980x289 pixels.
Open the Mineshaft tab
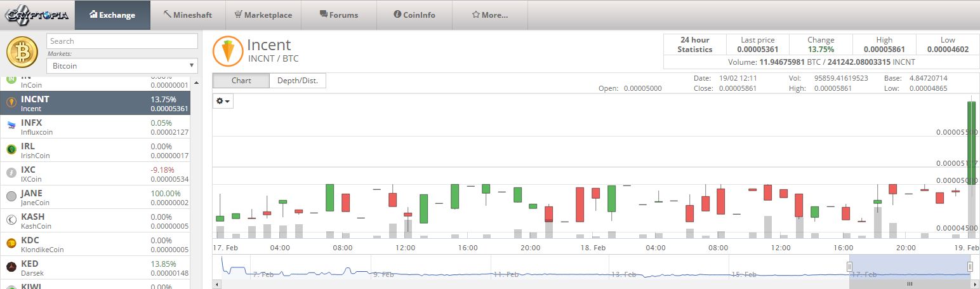point(188,15)
